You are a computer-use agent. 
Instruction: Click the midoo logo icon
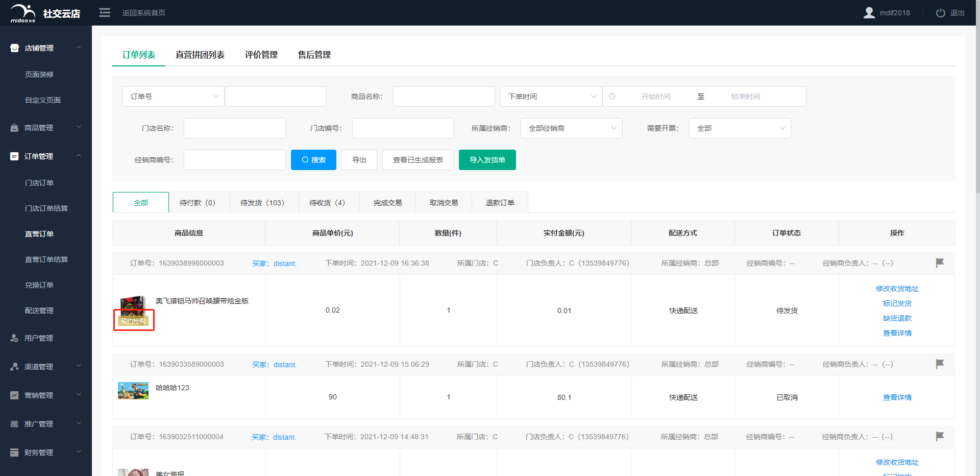click(23, 13)
